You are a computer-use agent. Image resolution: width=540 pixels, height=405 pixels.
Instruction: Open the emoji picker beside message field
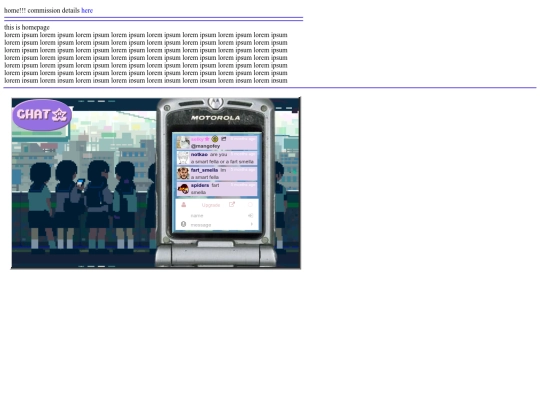[184, 224]
